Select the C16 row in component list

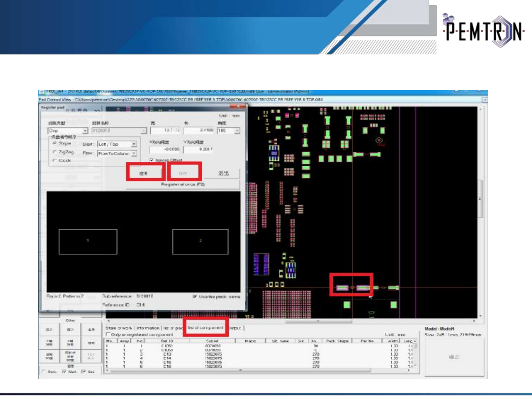259,366
